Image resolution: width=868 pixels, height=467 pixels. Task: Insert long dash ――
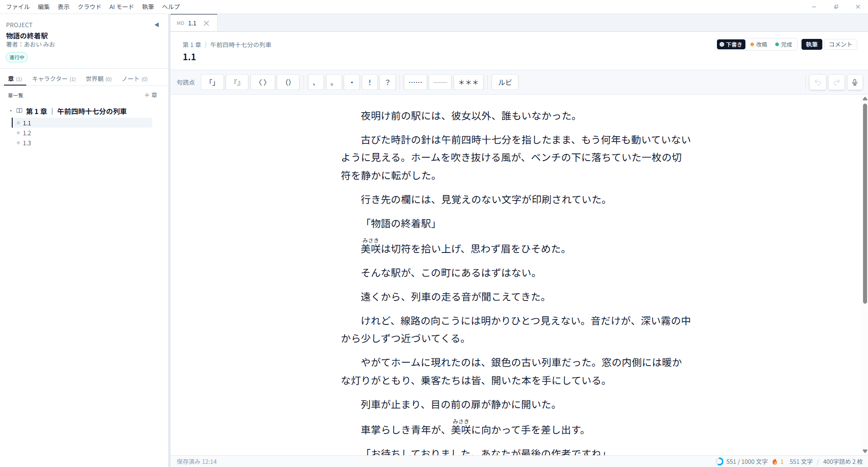440,82
